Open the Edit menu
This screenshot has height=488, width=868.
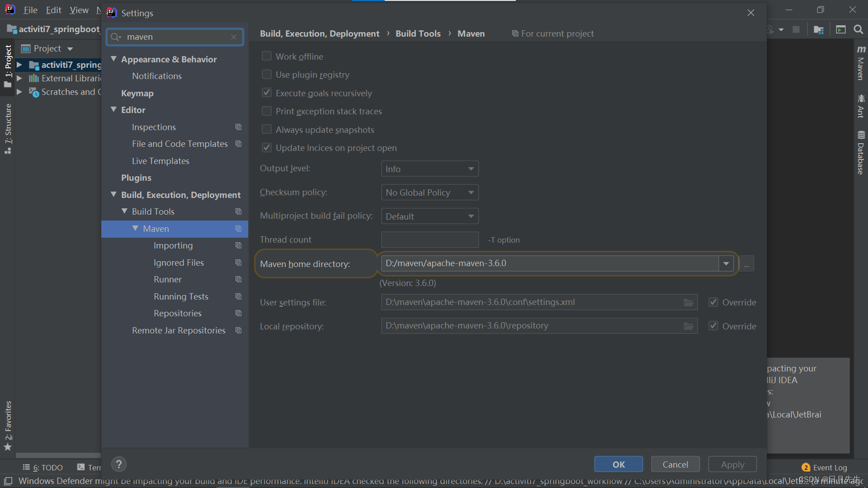pos(53,10)
